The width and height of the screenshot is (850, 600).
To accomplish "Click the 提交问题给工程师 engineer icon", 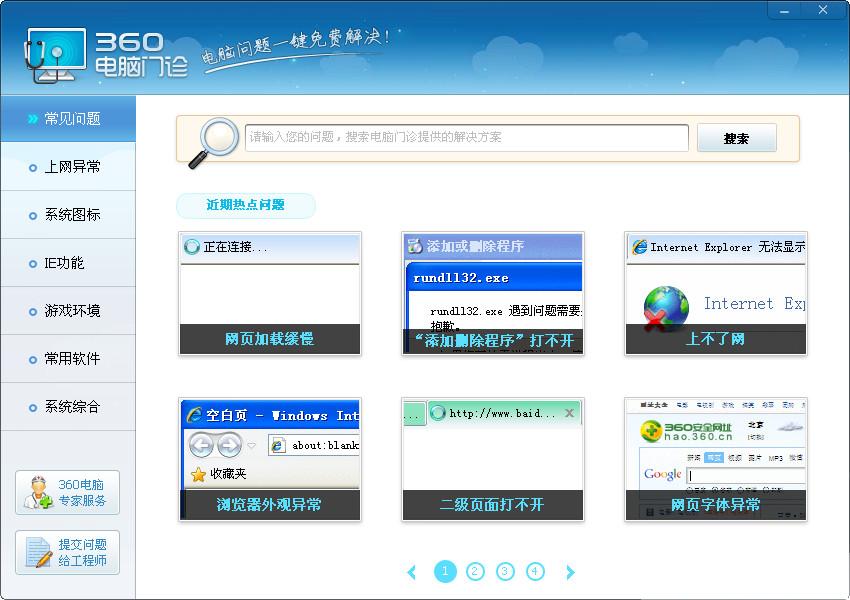I will (67, 552).
